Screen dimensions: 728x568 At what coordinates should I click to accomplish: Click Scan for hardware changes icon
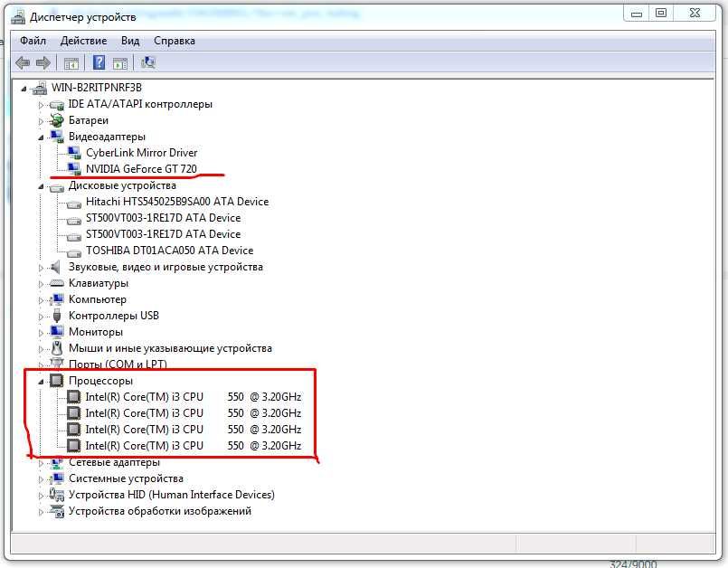click(148, 62)
